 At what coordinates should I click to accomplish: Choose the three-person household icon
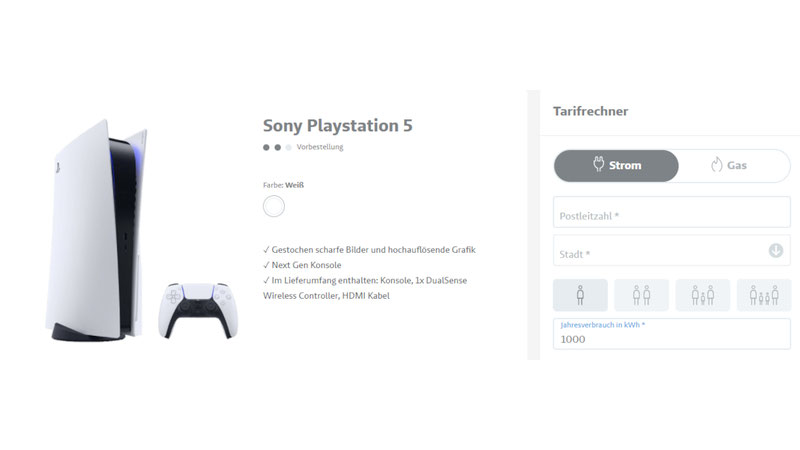703,295
